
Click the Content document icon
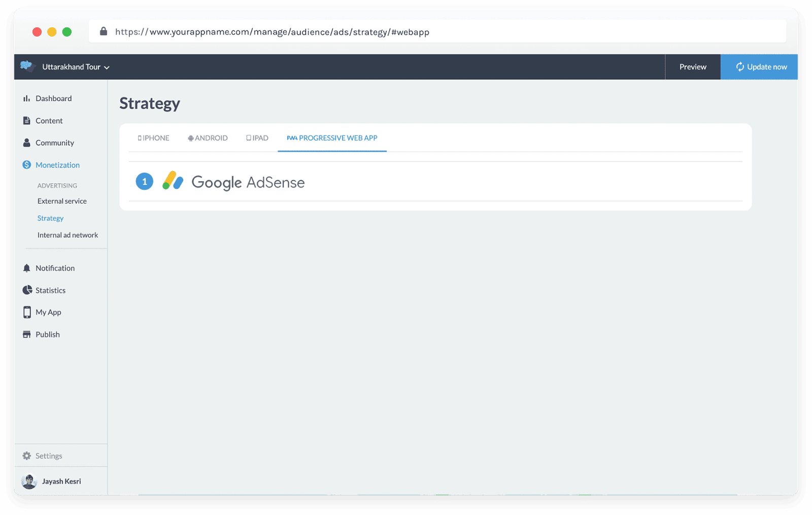click(x=26, y=121)
